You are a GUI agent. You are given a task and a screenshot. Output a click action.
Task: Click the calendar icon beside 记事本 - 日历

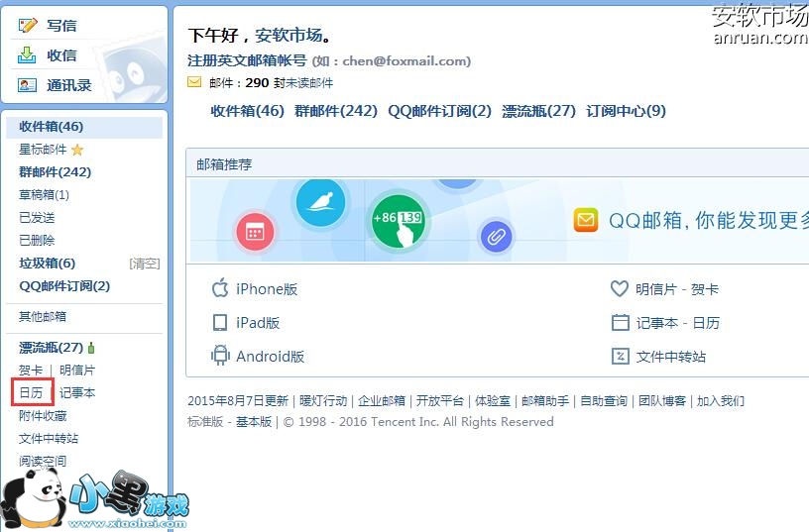coord(621,322)
